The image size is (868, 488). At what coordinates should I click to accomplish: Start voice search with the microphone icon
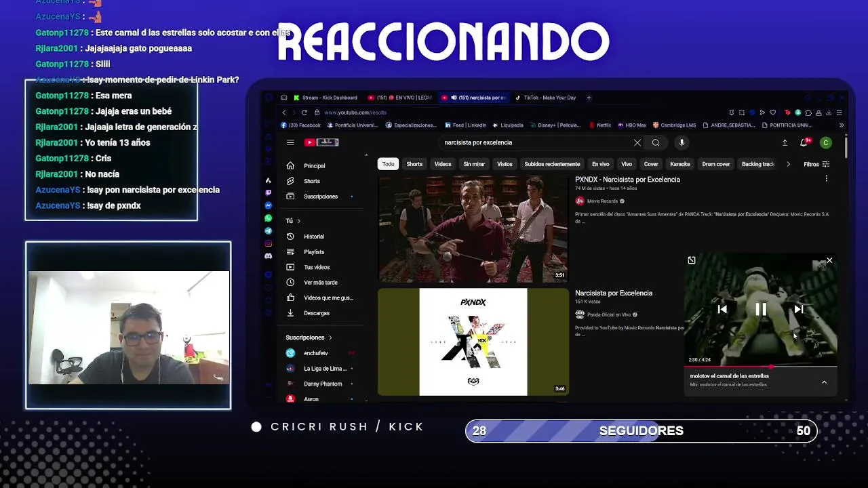pyautogui.click(x=682, y=142)
